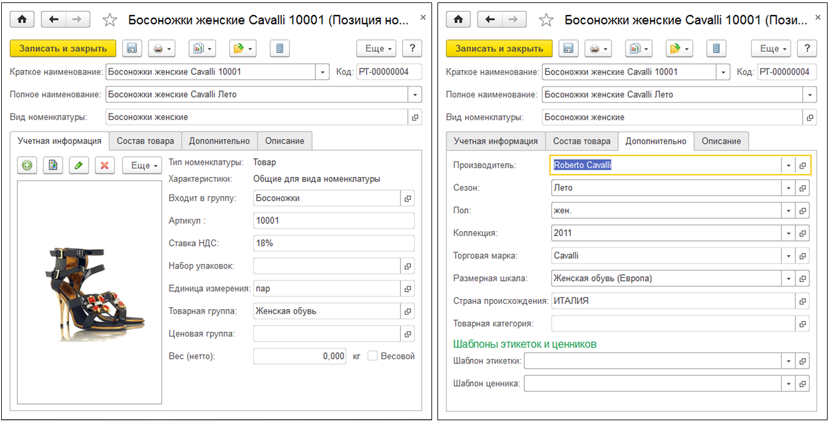Toggle favorite star in the right window
This screenshot has width=830, height=422.
547,20
